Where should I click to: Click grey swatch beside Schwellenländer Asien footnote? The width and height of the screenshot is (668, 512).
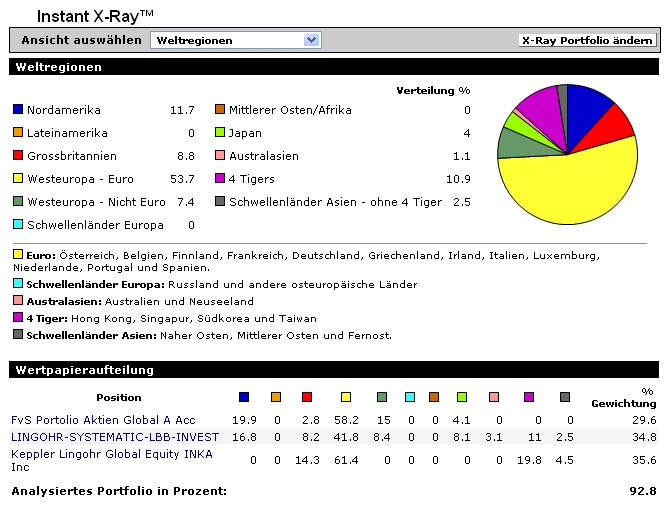18,334
